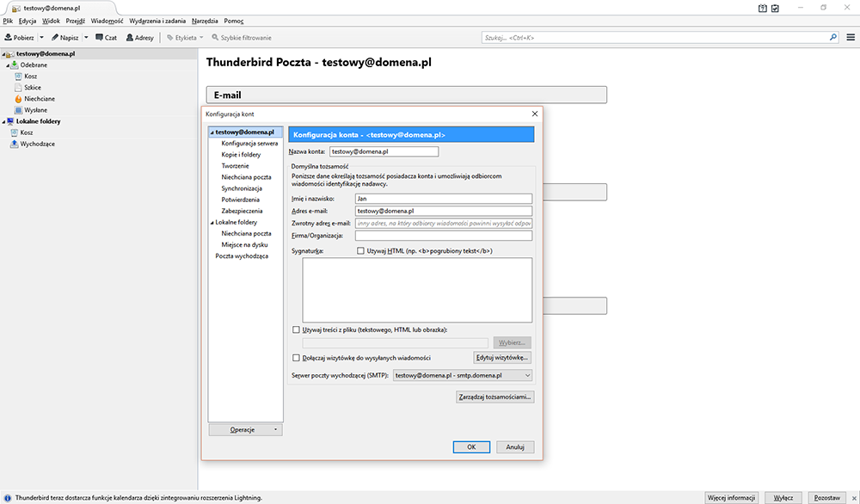This screenshot has height=504, width=860.
Task: Open the Edycja menu
Action: pyautogui.click(x=28, y=21)
